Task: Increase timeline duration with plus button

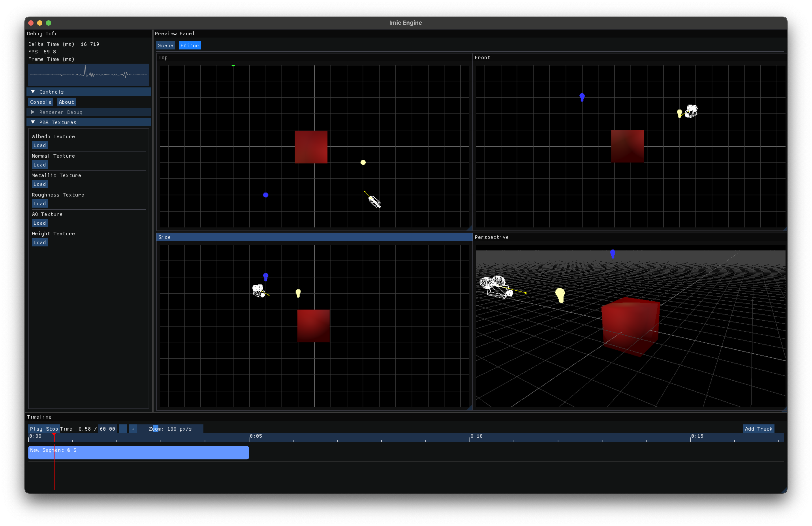Action: pyautogui.click(x=133, y=429)
